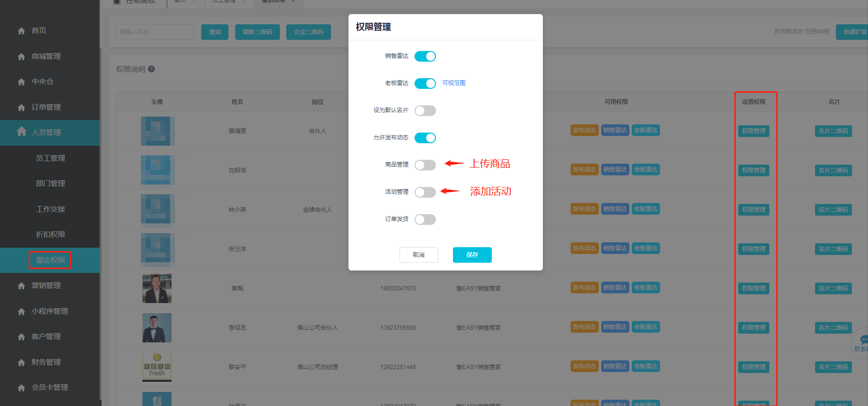Click the icon next to 商城管理
This screenshot has height=406, width=868.
(21, 56)
